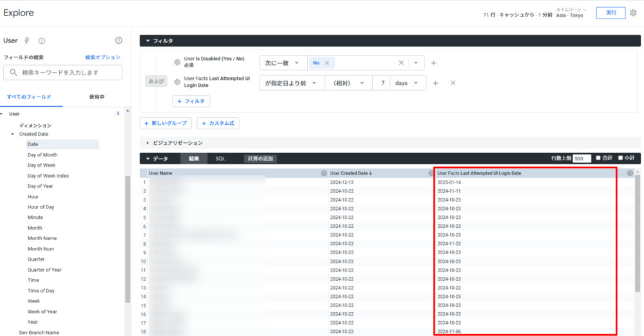The width and height of the screenshot is (644, 336).
Task: Click the 実行 run button
Action: point(611,13)
